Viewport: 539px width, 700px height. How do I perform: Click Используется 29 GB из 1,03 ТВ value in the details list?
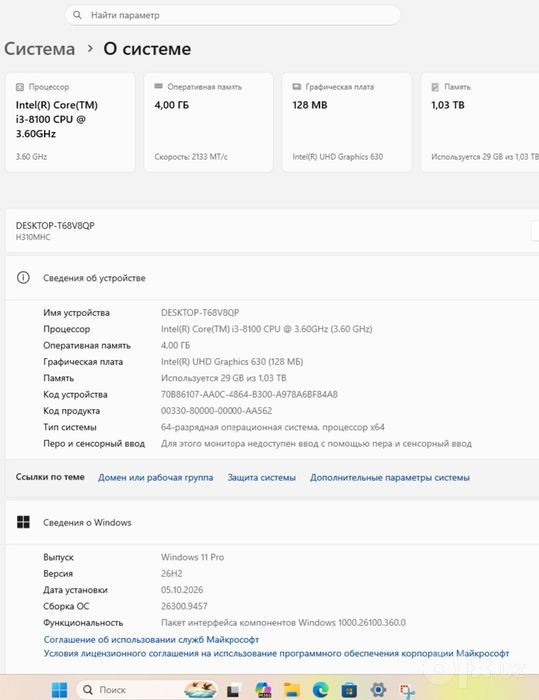click(x=224, y=378)
